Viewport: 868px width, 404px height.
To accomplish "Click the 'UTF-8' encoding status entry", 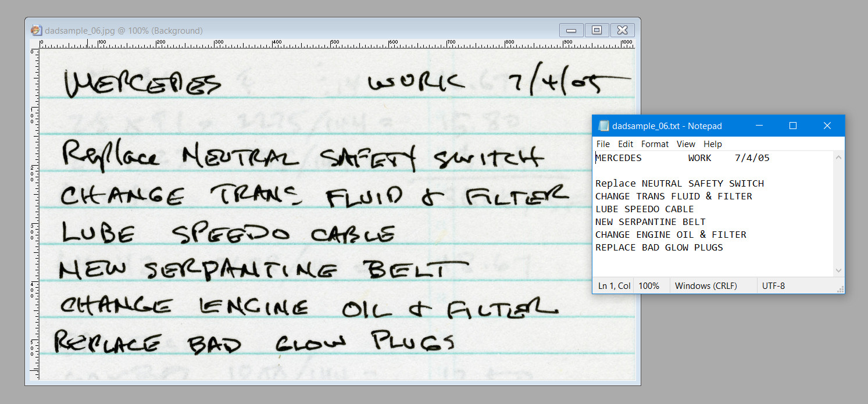I will tap(773, 286).
